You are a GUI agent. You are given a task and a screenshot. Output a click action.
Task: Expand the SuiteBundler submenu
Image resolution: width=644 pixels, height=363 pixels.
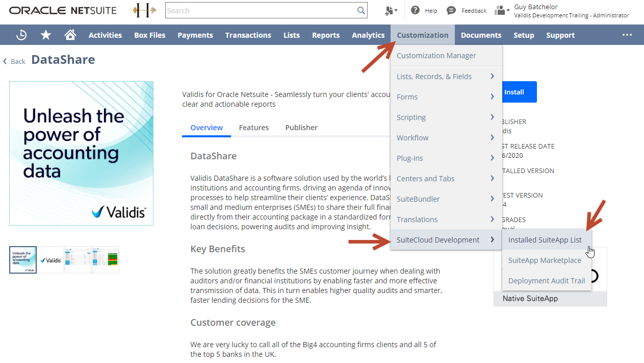tap(447, 199)
